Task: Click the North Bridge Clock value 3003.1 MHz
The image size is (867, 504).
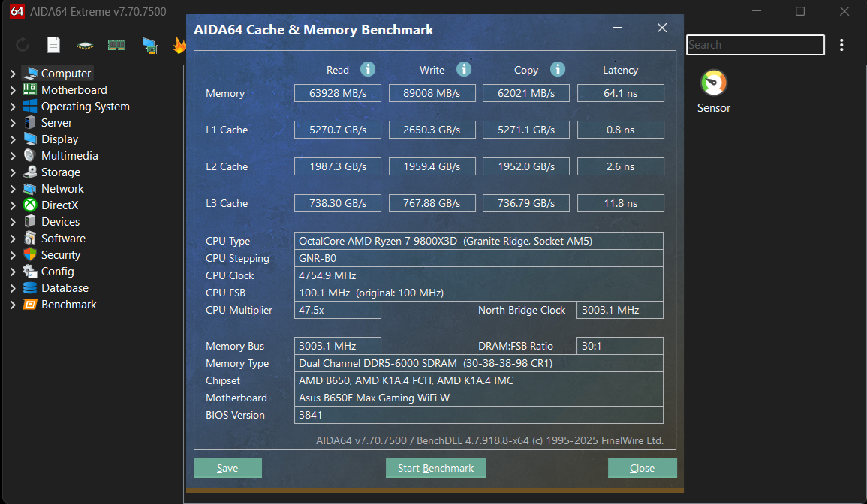Action: tap(620, 310)
